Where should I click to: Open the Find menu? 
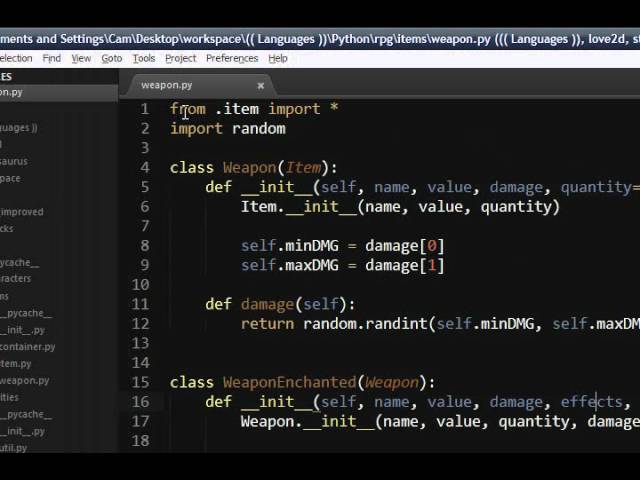(51, 58)
